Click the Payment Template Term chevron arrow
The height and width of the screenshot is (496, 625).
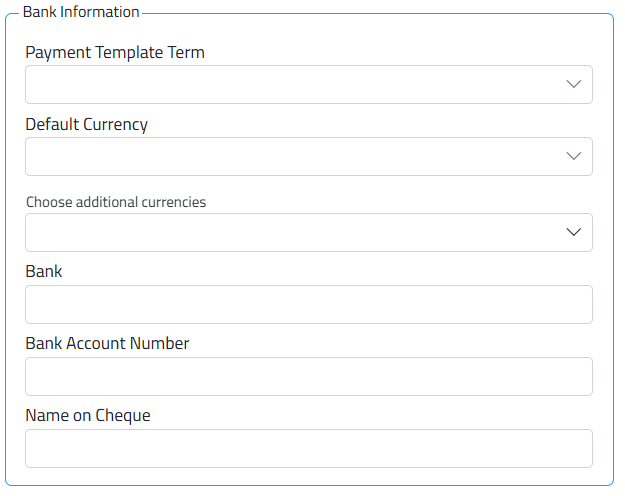pyautogui.click(x=573, y=85)
